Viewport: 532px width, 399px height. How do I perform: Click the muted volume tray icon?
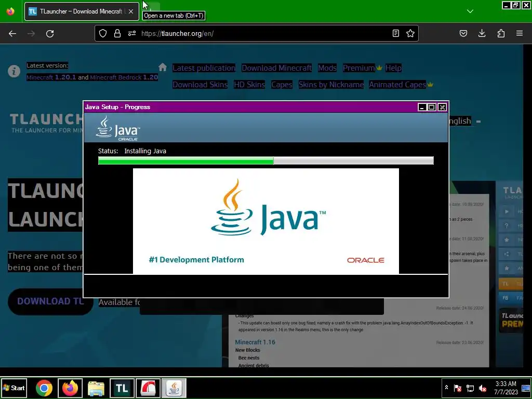[x=483, y=388]
